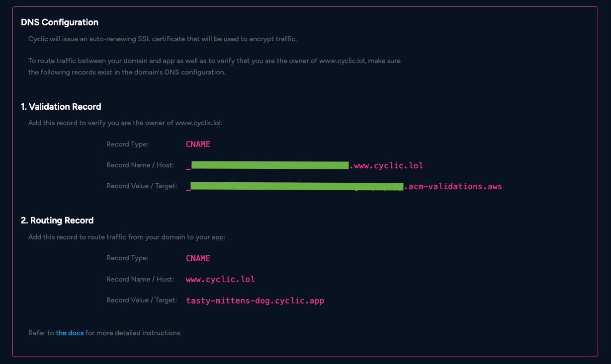Click "Record Value / Target:" label in Routing Record

pos(142,300)
